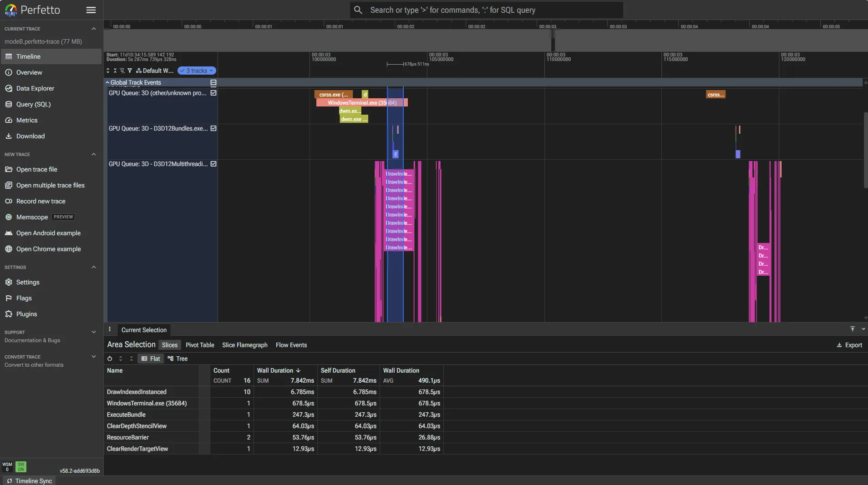Click the track filter funnel icon
The image size is (868, 485).
130,71
